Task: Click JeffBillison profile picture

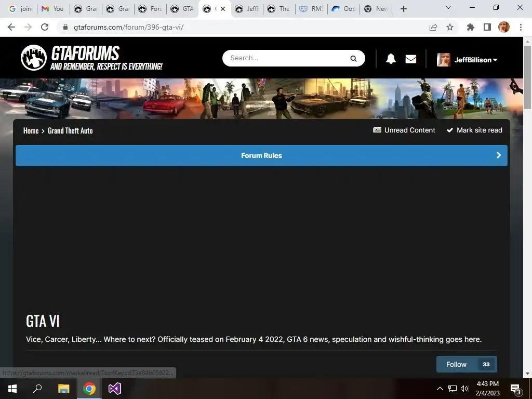Action: (444, 60)
